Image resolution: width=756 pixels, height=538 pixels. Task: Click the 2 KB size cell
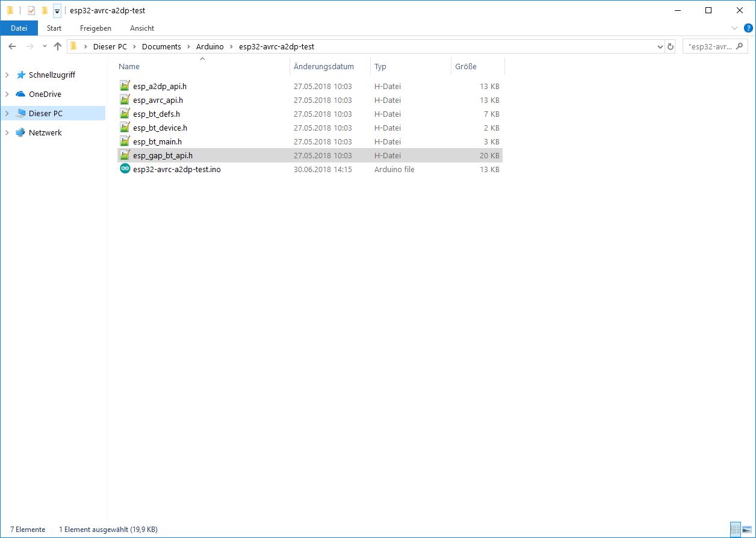[x=492, y=128]
